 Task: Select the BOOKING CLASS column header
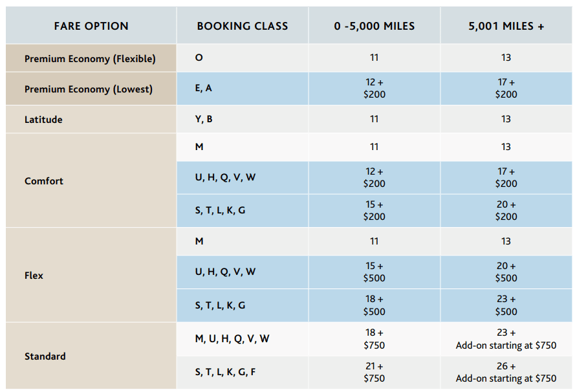(x=243, y=26)
